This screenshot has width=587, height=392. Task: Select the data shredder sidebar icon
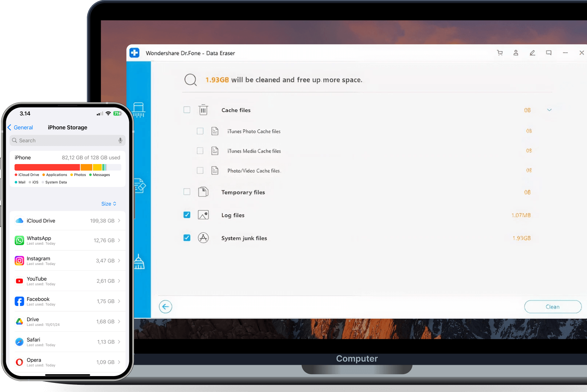click(x=139, y=110)
